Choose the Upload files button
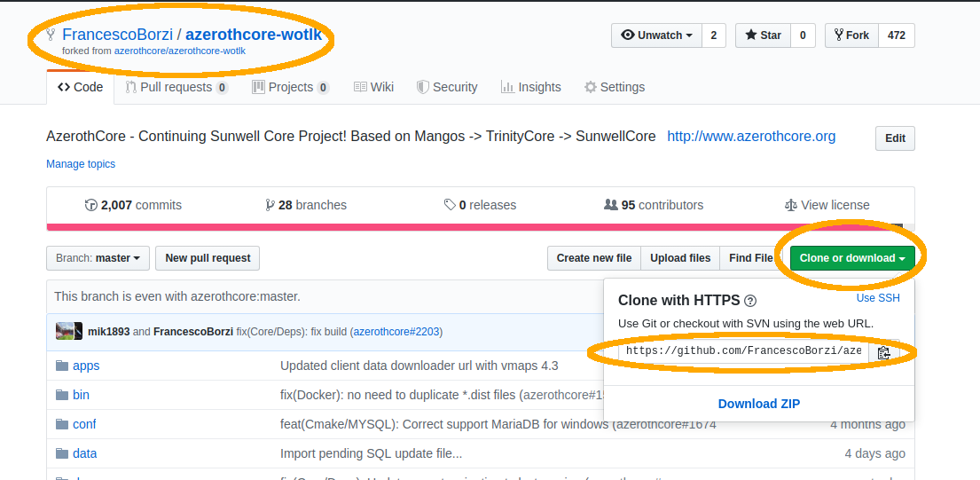The width and height of the screenshot is (980, 480). 680,258
